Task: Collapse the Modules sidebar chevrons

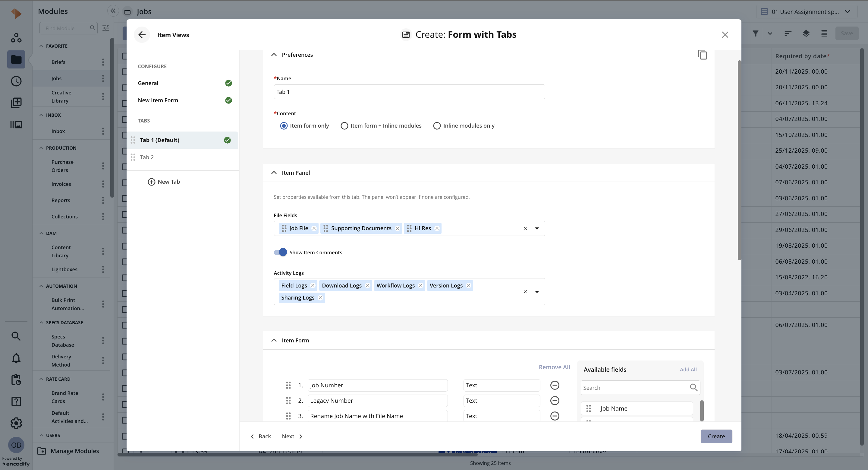Action: (113, 11)
